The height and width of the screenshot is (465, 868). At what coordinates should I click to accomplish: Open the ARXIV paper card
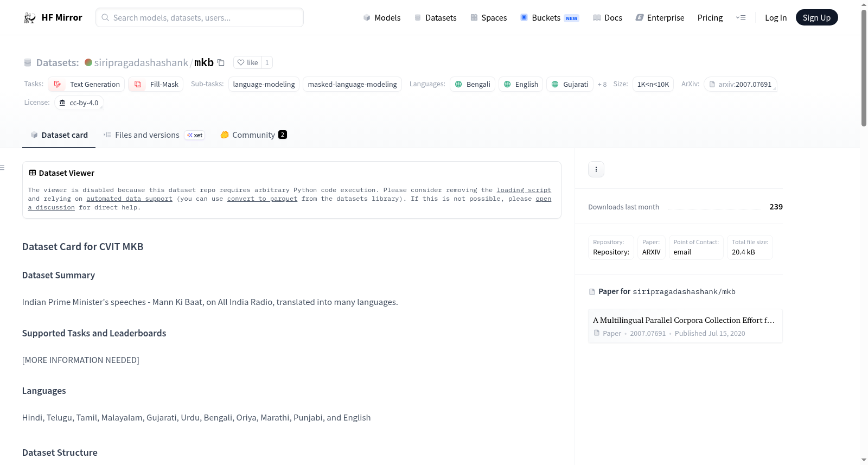click(652, 247)
